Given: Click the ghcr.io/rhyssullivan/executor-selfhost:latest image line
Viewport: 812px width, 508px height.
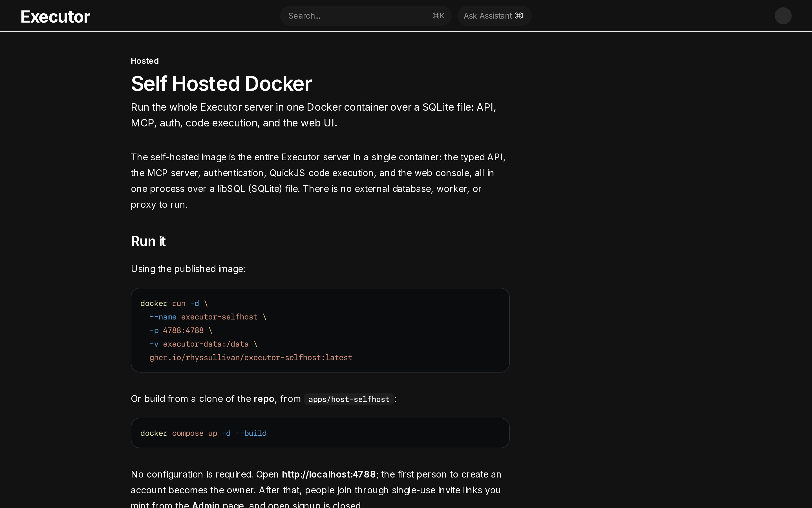Looking at the screenshot, I should tap(251, 358).
